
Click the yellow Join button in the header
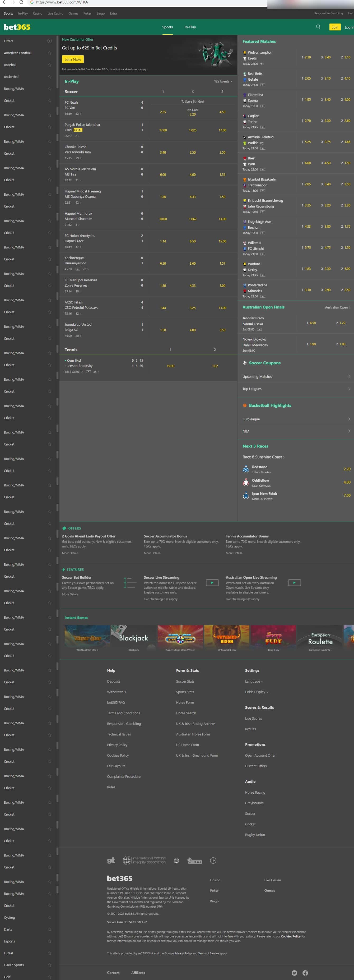pyautogui.click(x=335, y=27)
